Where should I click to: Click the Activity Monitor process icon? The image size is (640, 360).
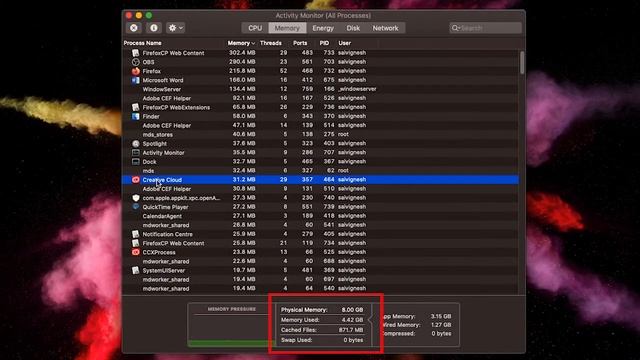click(136, 152)
